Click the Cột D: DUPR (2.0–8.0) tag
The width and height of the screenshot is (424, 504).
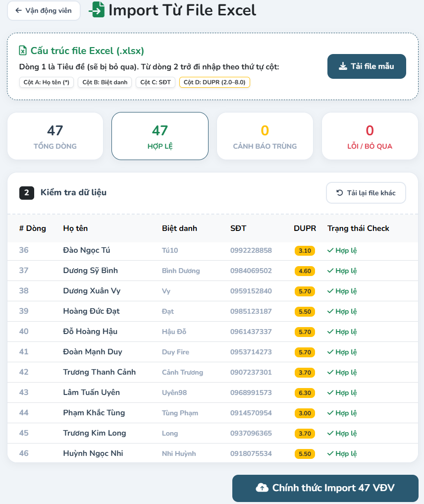[x=214, y=82]
